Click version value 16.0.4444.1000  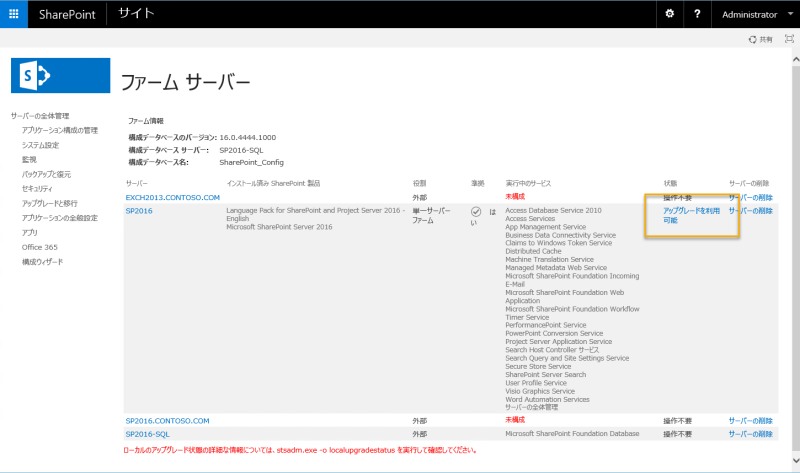pos(247,137)
